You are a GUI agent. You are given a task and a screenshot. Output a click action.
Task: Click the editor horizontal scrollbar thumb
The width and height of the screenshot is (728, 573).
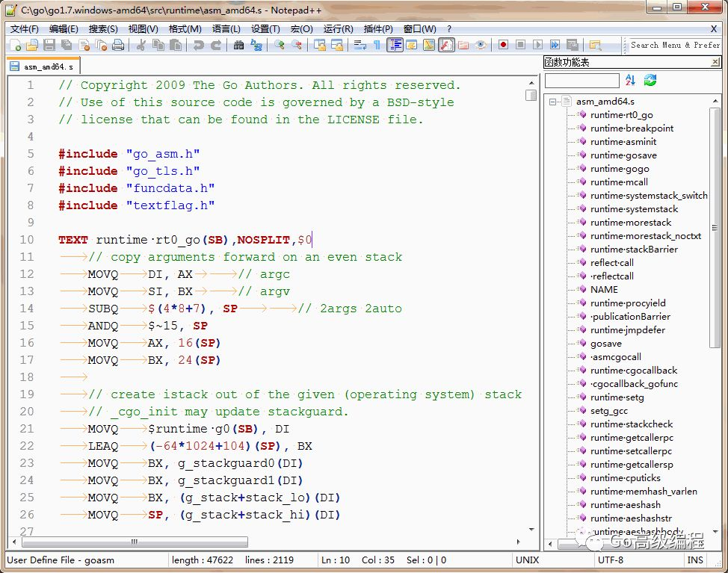(135, 542)
